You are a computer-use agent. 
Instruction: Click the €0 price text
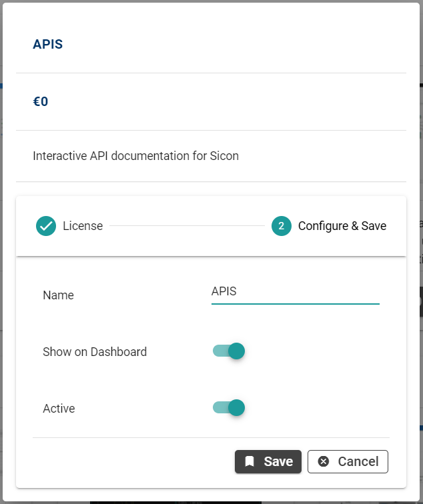41,102
